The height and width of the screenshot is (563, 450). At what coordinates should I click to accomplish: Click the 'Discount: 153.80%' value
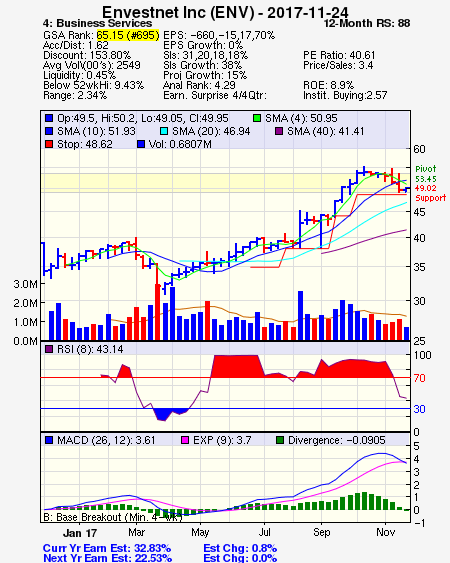pos(87,55)
